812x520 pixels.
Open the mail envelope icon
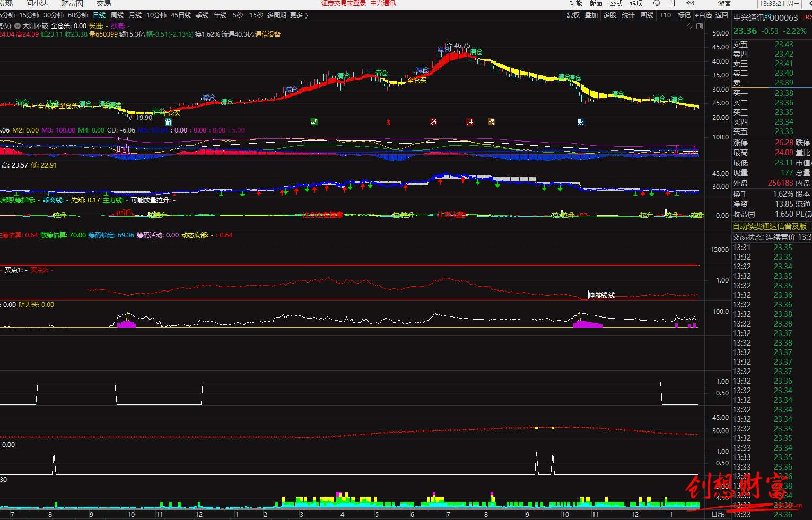click(690, 3)
